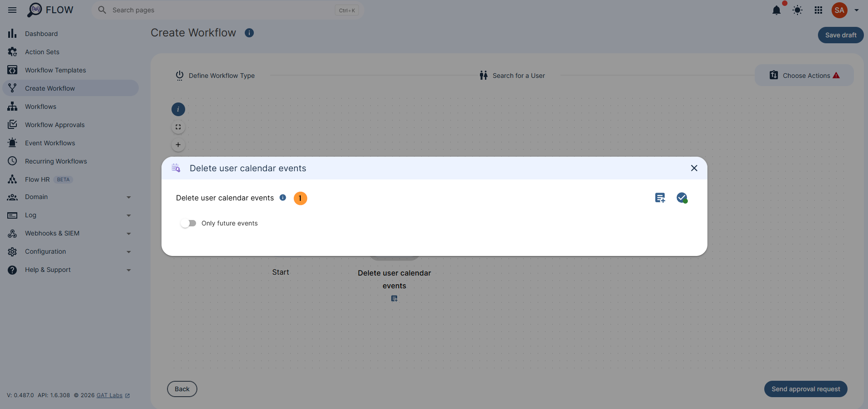Select the Choose Actions step

click(804, 76)
